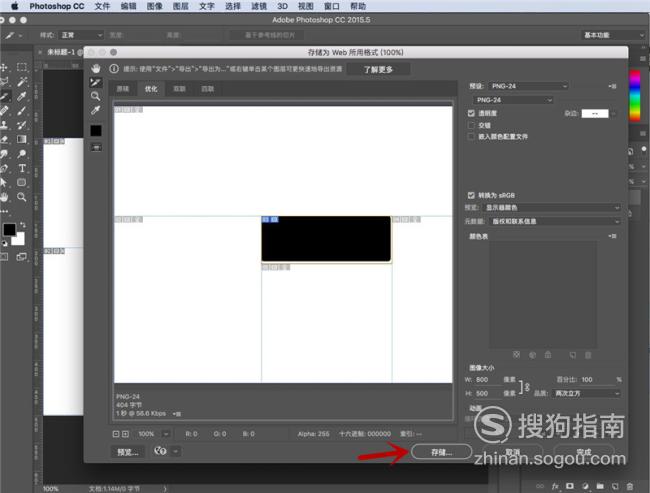Click the 预览... preview button
650x493 pixels.
(128, 452)
